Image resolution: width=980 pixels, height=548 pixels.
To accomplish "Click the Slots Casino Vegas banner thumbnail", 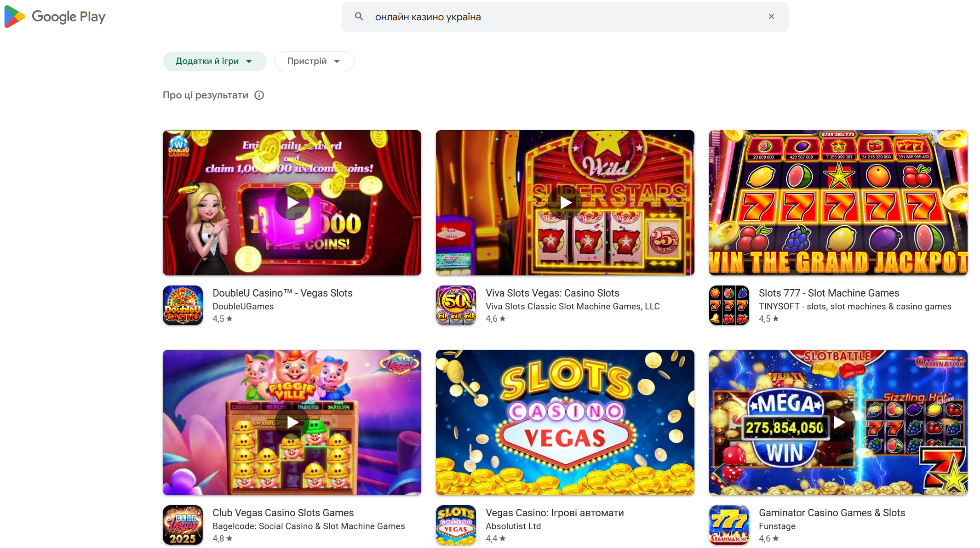I will (x=565, y=422).
